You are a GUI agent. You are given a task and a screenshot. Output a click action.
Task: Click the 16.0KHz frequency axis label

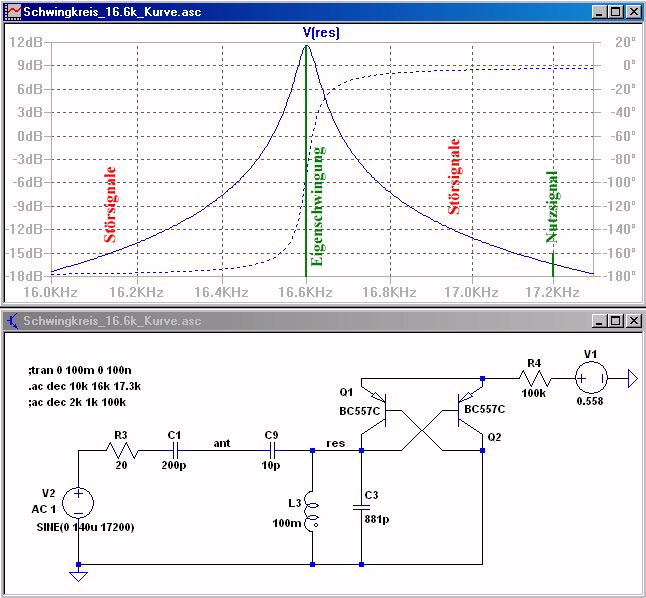point(50,292)
